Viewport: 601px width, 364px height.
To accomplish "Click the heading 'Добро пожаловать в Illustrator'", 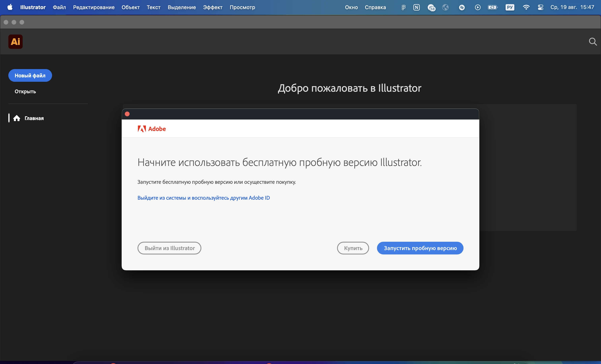I will [350, 88].
